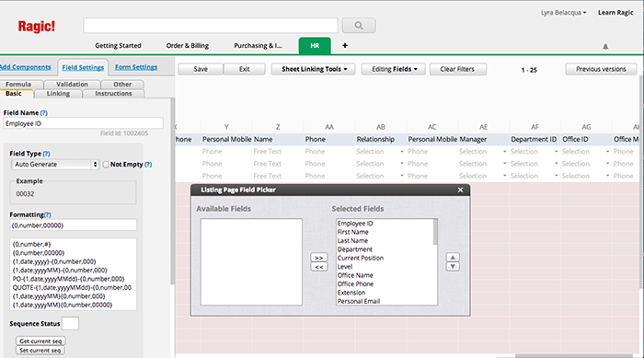Select First Name in Selected Fields
The width and height of the screenshot is (644, 358).
click(352, 232)
